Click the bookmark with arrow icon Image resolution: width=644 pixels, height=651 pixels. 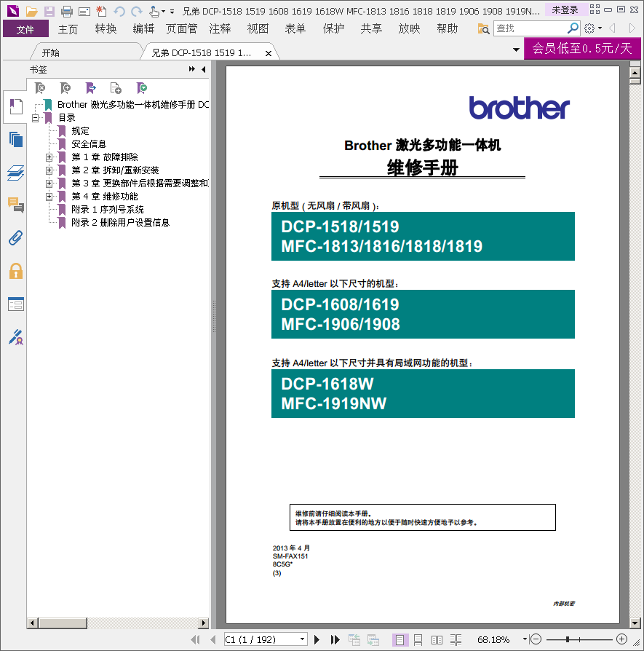[x=90, y=87]
